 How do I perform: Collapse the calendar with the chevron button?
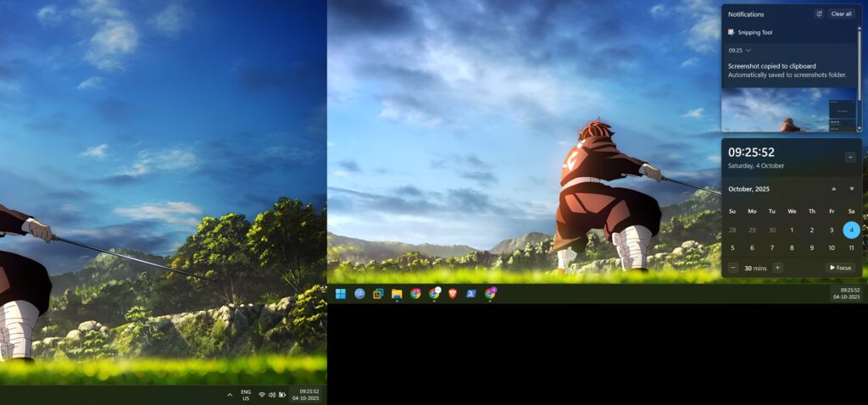[850, 157]
